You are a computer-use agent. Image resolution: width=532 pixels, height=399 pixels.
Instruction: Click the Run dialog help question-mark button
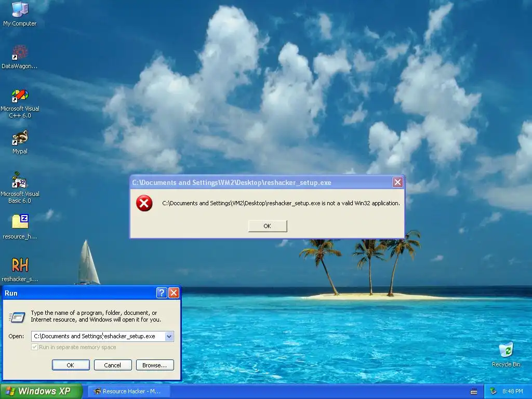pos(162,293)
